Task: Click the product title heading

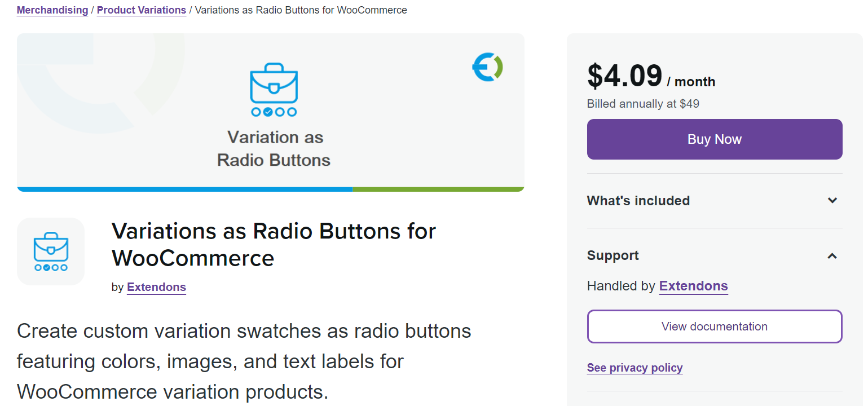Action: click(x=274, y=244)
